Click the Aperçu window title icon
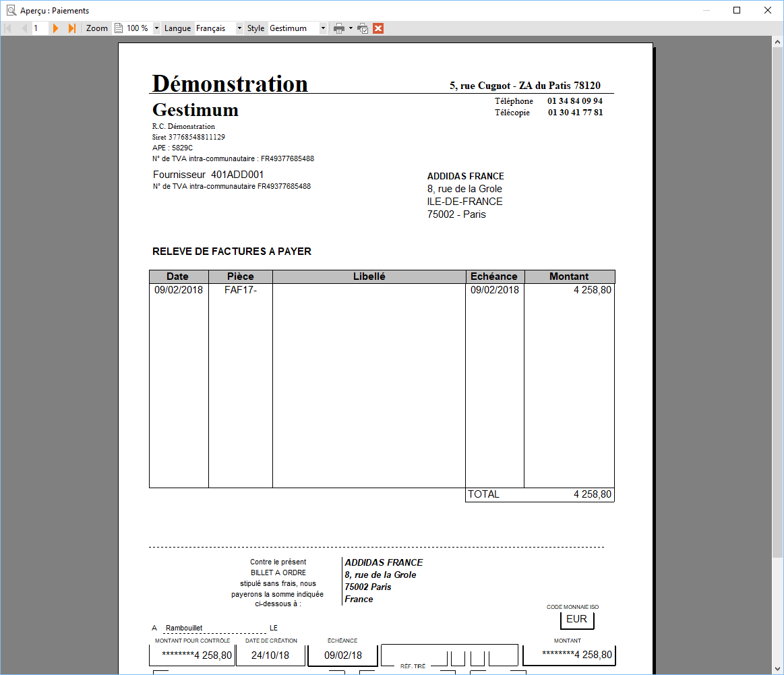The image size is (784, 675). pos(11,11)
